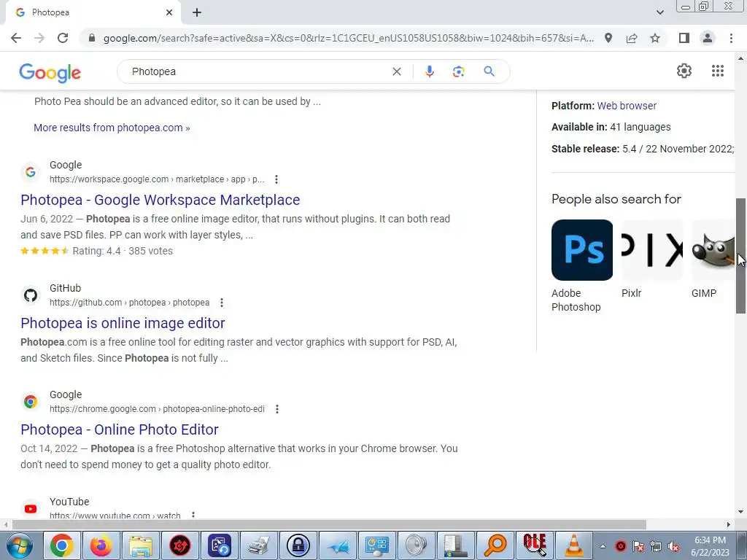Open Windows Start menu orb
This screenshot has height=560, width=747.
pyautogui.click(x=20, y=545)
